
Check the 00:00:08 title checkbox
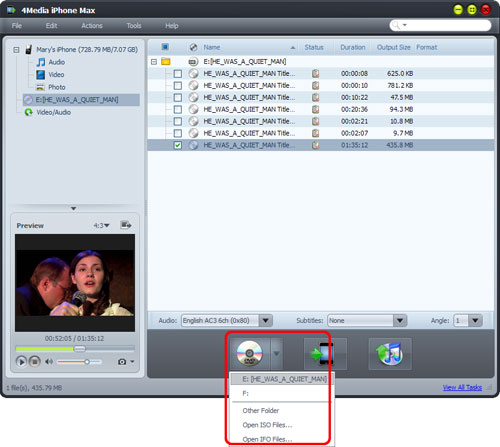coord(178,73)
